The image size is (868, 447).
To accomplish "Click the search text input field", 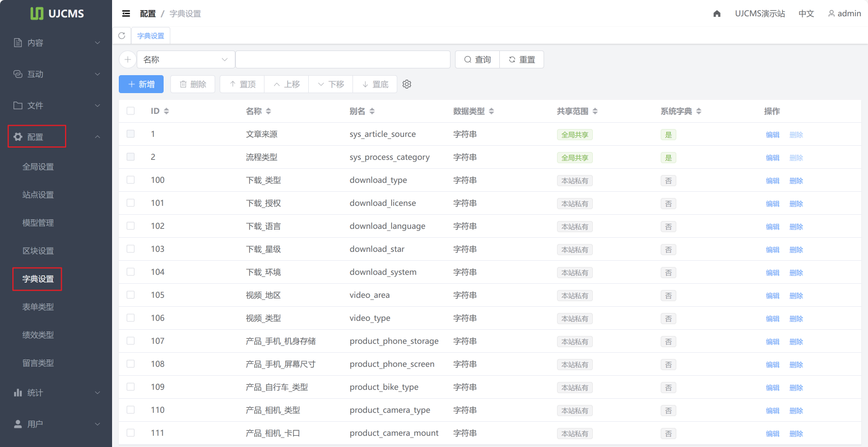I will pos(343,59).
